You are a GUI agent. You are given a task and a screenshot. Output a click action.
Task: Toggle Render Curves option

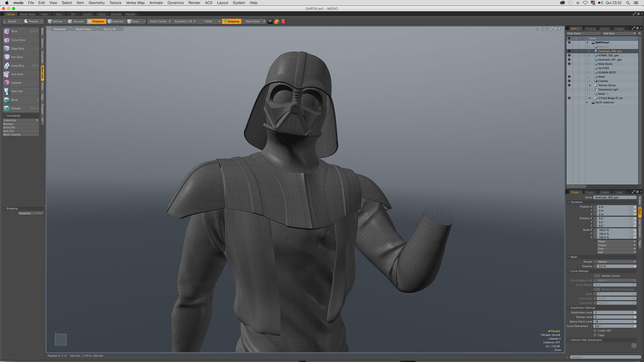597,276
